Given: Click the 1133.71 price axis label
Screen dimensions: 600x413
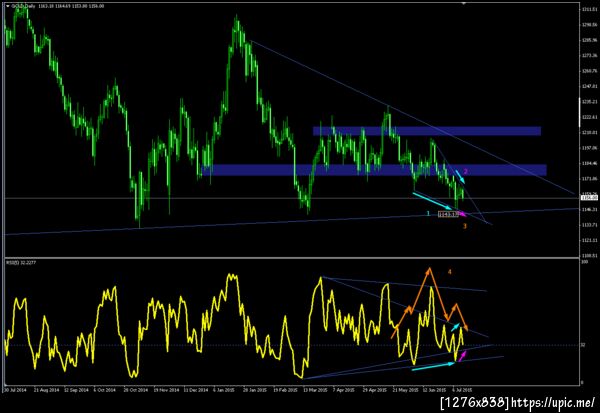Looking at the screenshot, I should 589,225.
